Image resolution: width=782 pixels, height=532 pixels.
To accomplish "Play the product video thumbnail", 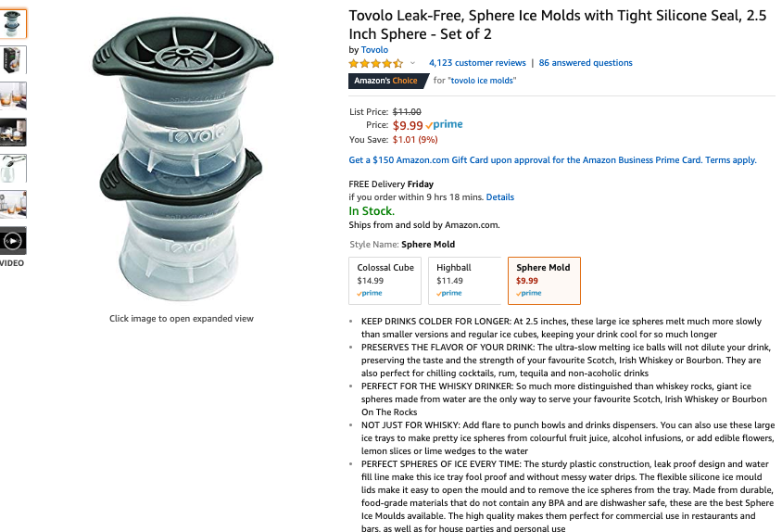I will point(13,241).
